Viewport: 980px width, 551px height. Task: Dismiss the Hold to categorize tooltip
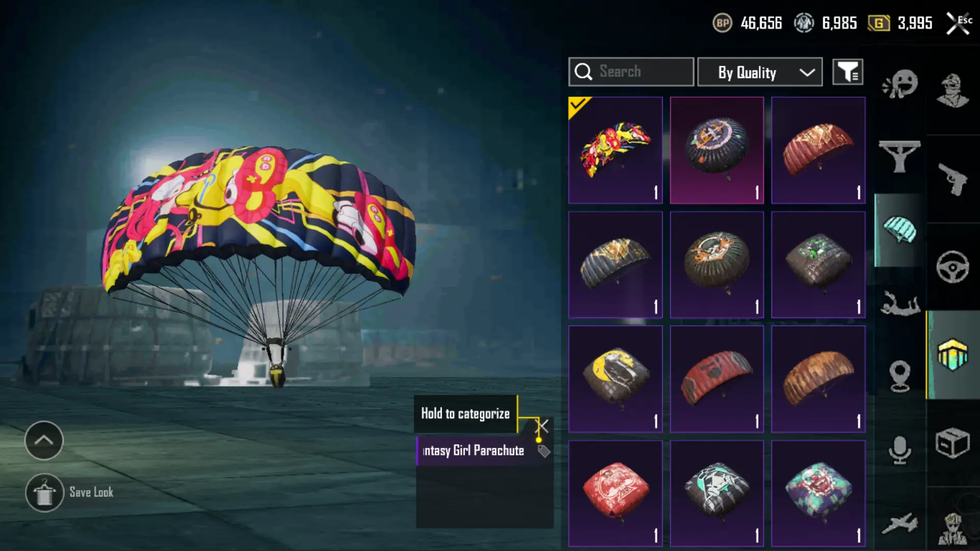[x=542, y=426]
